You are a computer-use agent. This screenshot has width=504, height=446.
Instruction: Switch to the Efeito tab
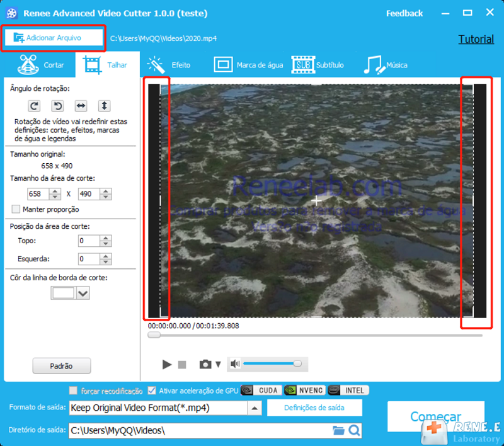point(169,65)
